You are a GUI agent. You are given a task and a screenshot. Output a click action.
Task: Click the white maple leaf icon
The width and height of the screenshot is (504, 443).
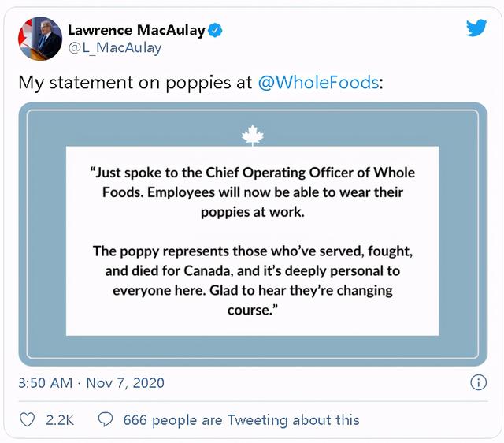coord(252,135)
